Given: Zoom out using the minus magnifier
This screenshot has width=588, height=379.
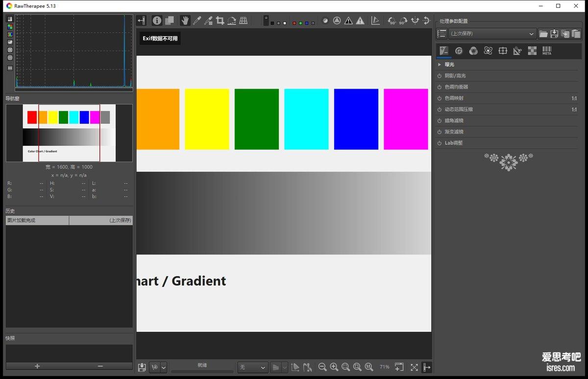Looking at the screenshot, I should pos(322,367).
